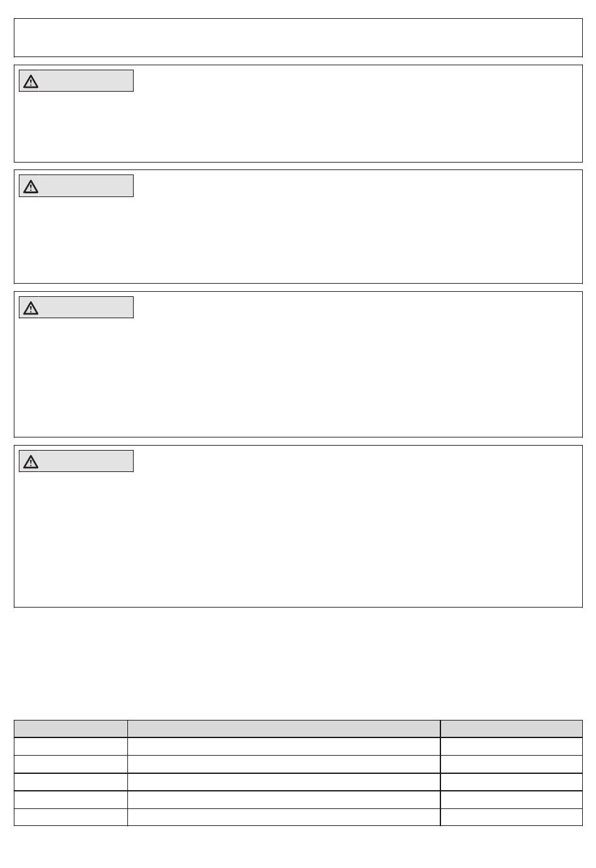This screenshot has height=868, width=596.
Task: Select the gray header cell of the last table column
Action: point(511,729)
